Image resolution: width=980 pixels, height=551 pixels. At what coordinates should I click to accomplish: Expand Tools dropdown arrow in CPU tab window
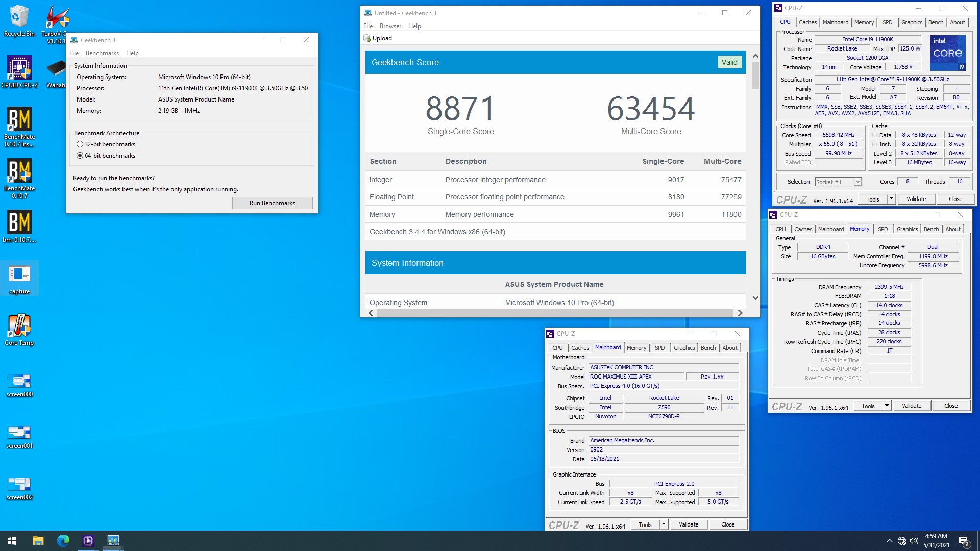coord(891,199)
